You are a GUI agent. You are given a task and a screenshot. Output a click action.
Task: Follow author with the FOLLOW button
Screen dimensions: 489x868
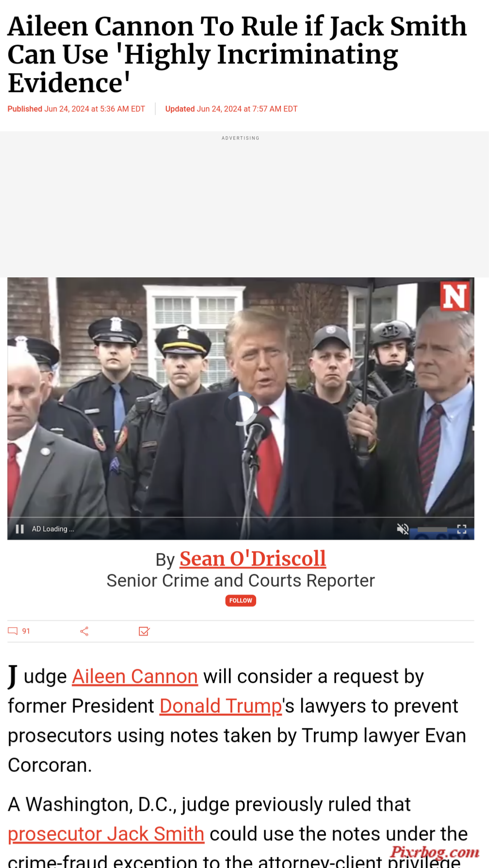241,600
